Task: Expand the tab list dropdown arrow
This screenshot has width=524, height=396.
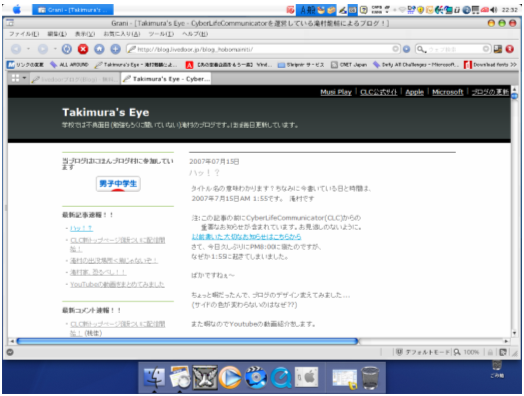Action: tap(24, 78)
